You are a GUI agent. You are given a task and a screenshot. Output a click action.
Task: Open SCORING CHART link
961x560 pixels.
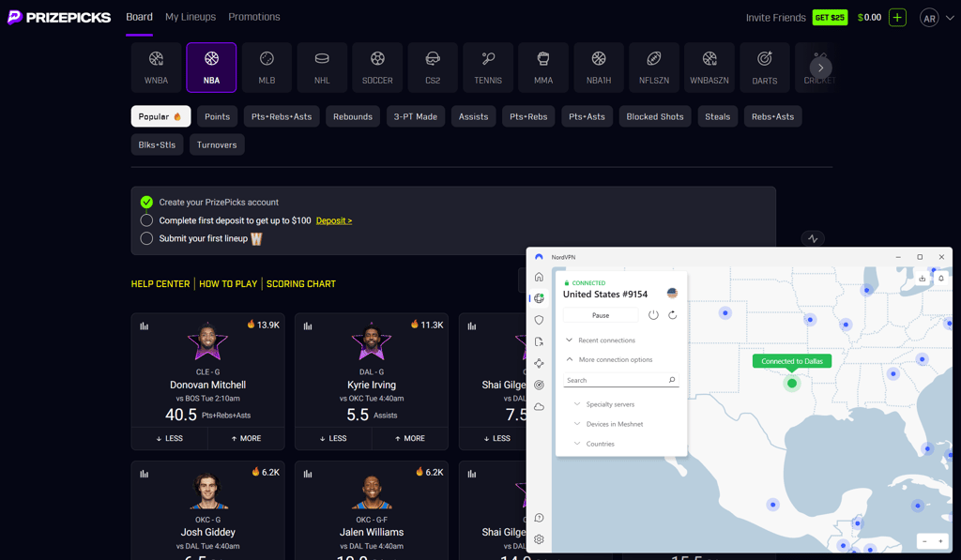[x=301, y=283]
